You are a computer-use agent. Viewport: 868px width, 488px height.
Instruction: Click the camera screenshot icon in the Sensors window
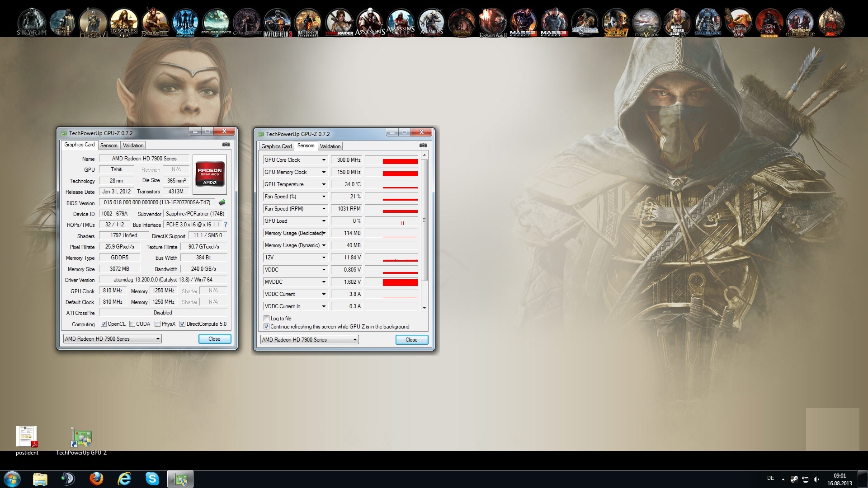pyautogui.click(x=423, y=145)
